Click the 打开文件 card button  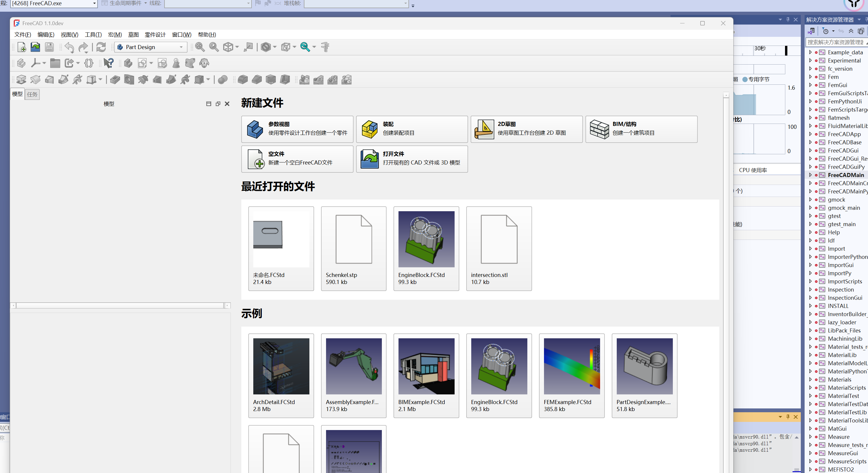tap(412, 159)
